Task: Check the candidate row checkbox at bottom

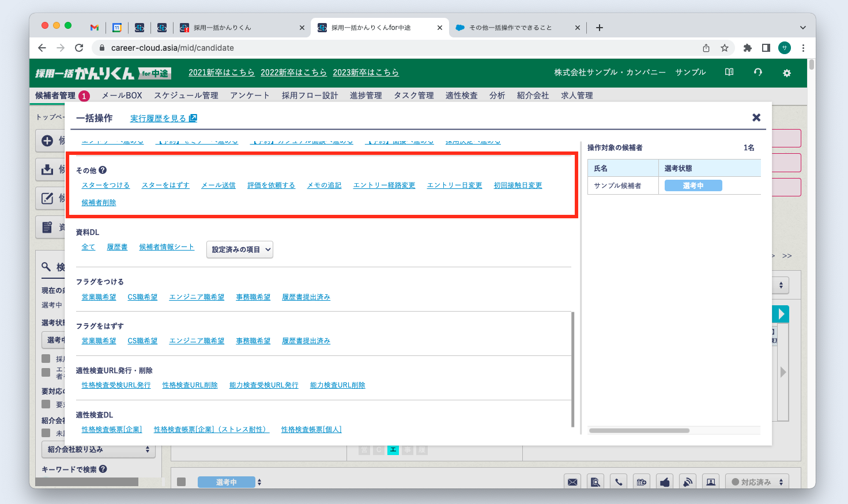Action: click(x=182, y=482)
